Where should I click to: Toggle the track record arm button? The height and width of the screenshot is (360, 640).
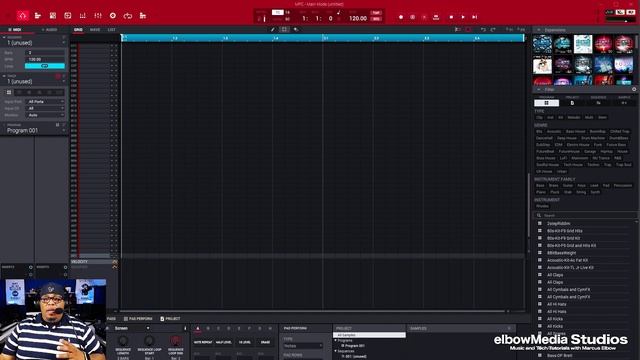pos(58,76)
